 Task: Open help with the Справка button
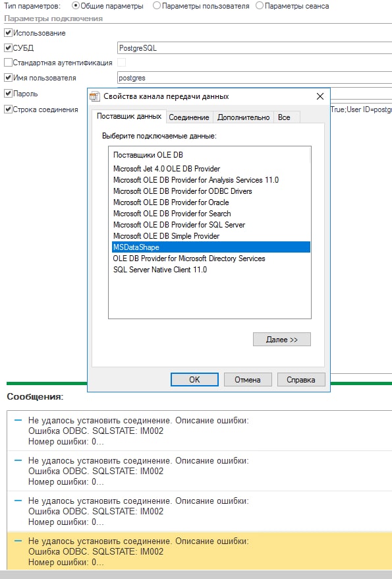click(301, 380)
